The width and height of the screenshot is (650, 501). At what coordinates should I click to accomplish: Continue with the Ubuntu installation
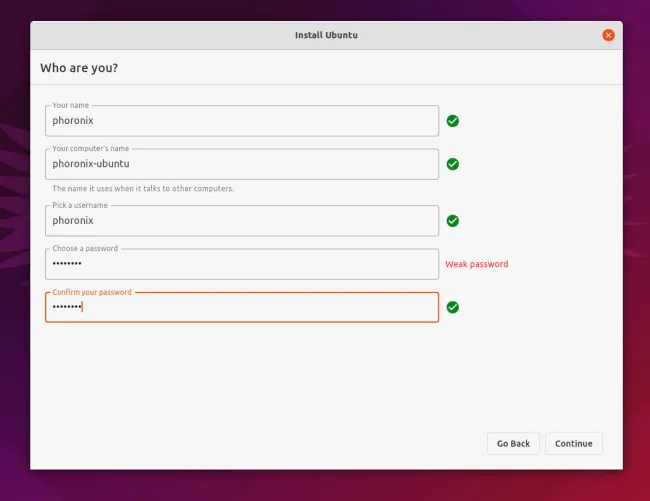(574, 443)
